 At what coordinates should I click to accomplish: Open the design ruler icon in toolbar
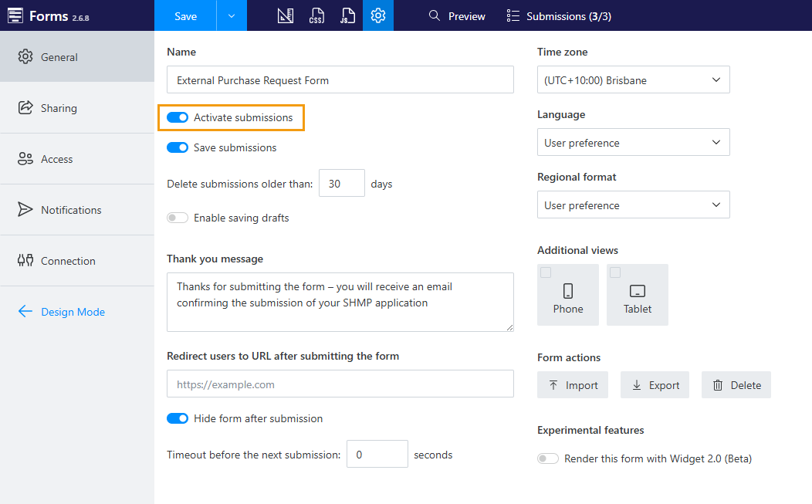pyautogui.click(x=286, y=15)
